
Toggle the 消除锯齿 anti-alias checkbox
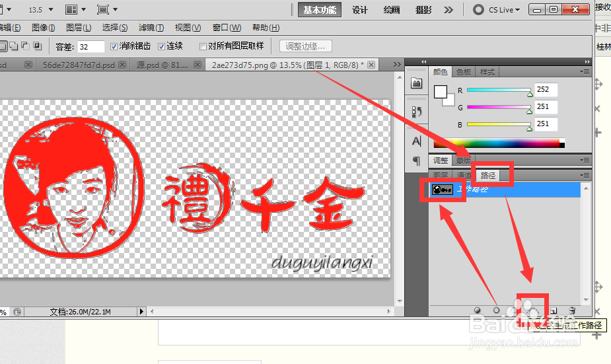114,46
